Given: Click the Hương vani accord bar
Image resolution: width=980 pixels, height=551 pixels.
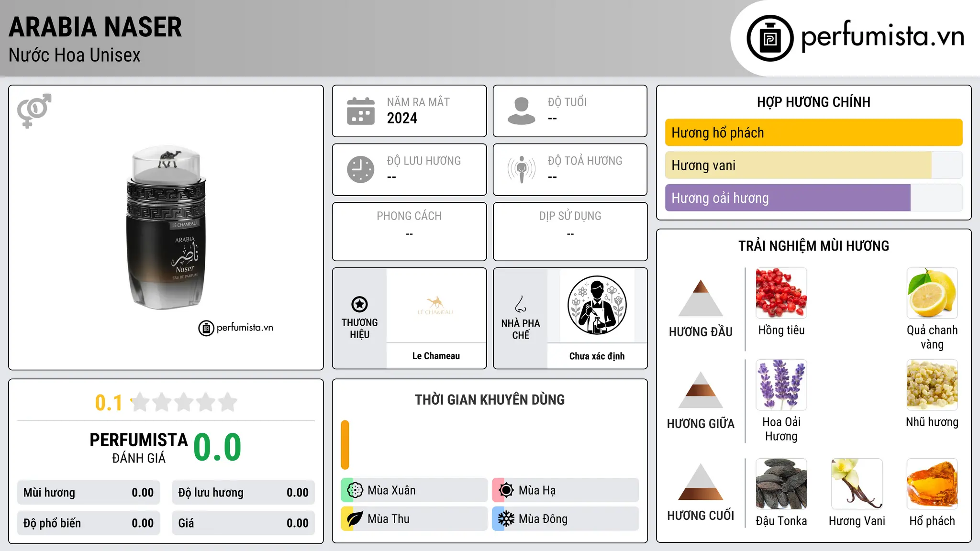Looking at the screenshot, I should tap(813, 165).
